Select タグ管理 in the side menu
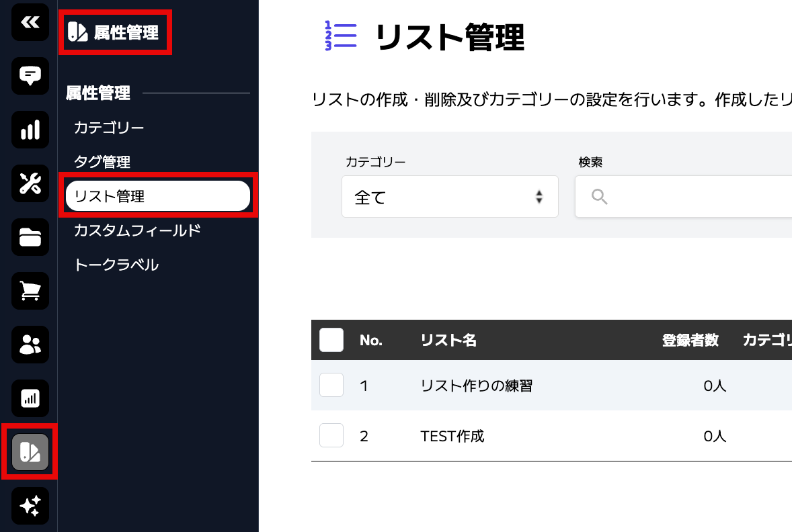This screenshot has width=792, height=532. point(103,162)
